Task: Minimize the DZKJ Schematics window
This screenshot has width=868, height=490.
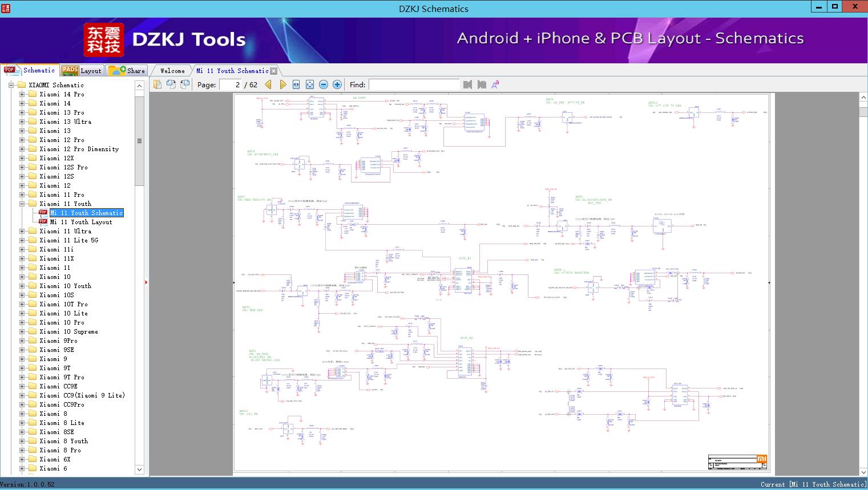Action: (819, 7)
